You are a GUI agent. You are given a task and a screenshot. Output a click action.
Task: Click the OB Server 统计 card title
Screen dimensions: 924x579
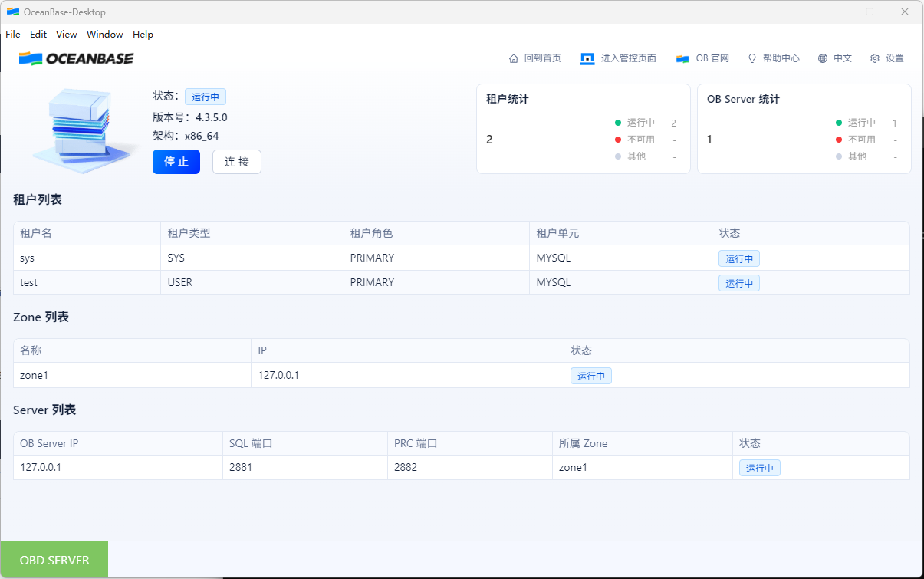tap(743, 99)
